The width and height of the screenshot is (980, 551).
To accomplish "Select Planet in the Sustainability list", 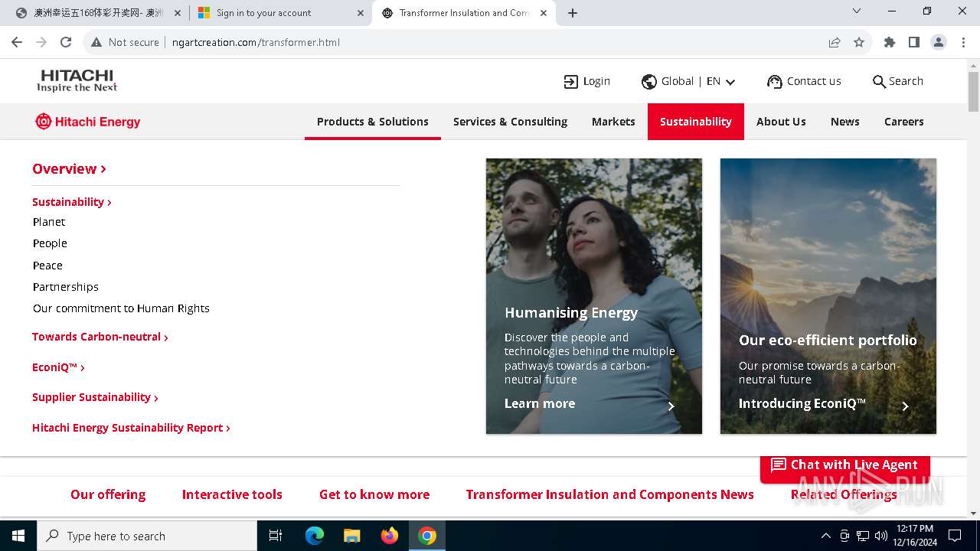I will click(x=49, y=222).
